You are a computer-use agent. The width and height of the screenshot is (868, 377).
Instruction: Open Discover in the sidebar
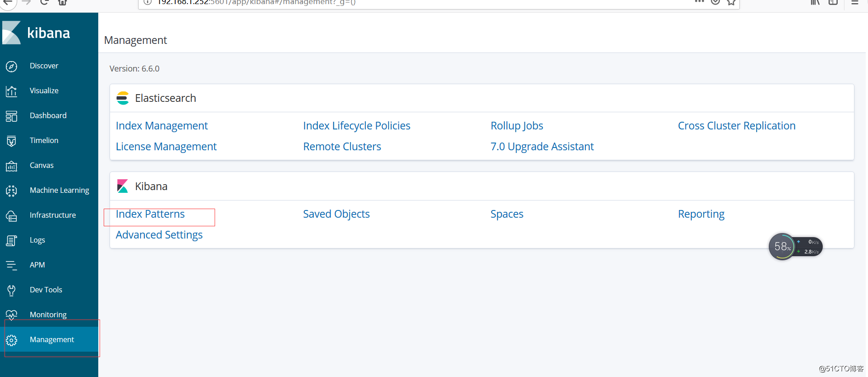pyautogui.click(x=44, y=66)
